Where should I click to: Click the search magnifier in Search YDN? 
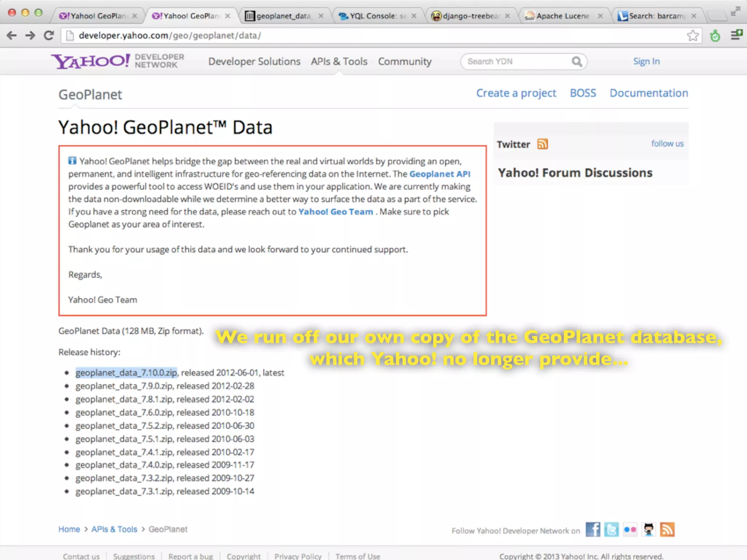click(x=577, y=61)
